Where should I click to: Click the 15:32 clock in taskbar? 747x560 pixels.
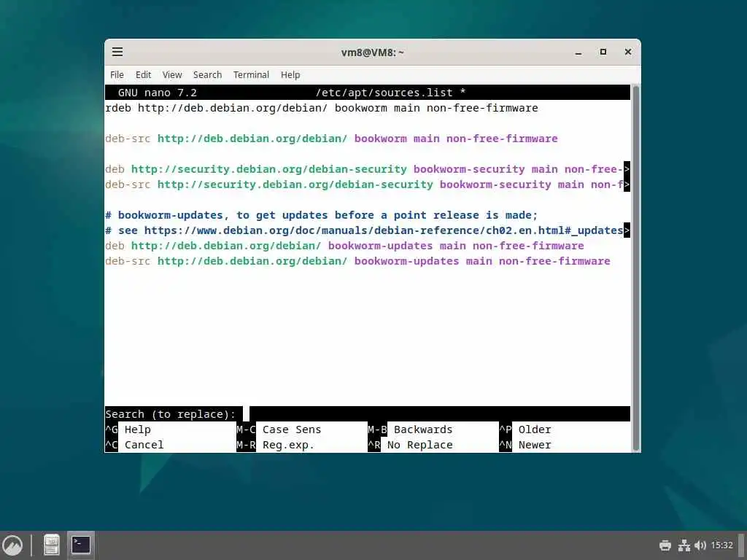[721, 545]
